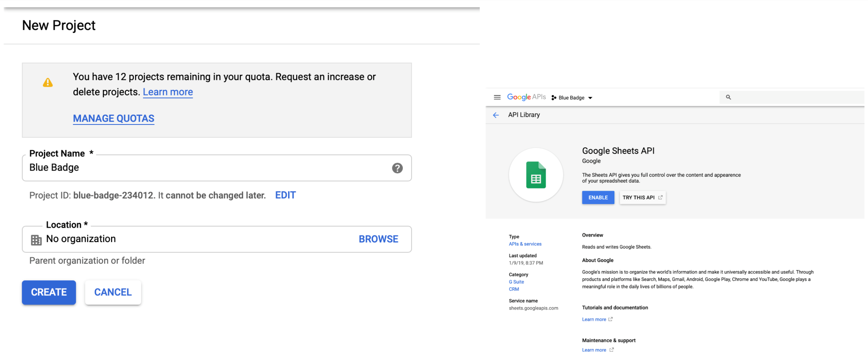868x360 pixels.
Task: Click the yellow quota warning icon
Action: tap(48, 83)
